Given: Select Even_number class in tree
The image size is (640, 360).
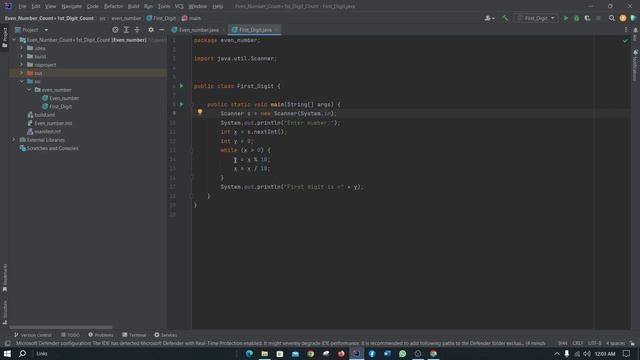Looking at the screenshot, I should 60,98.
